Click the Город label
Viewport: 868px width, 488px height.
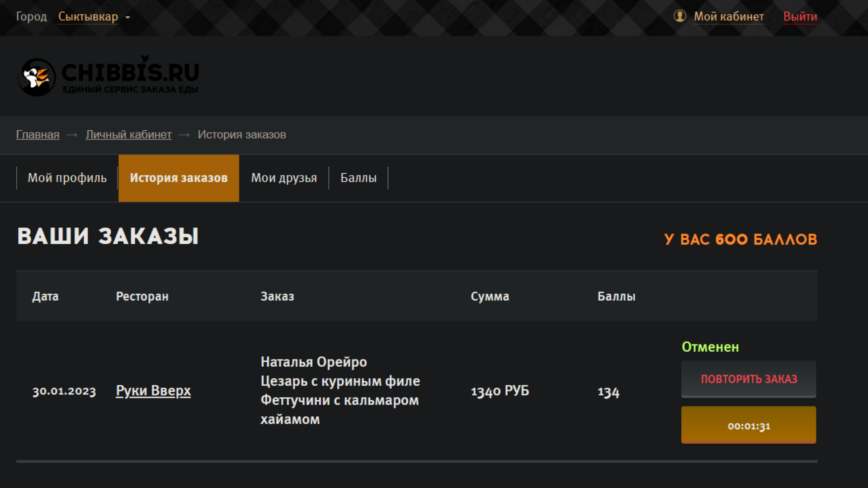tap(32, 17)
